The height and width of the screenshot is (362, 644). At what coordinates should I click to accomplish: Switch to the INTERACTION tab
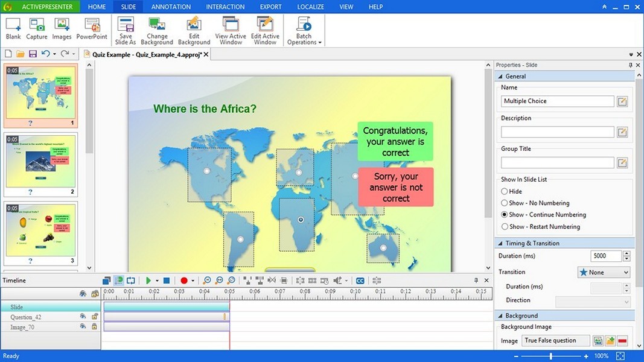point(225,7)
